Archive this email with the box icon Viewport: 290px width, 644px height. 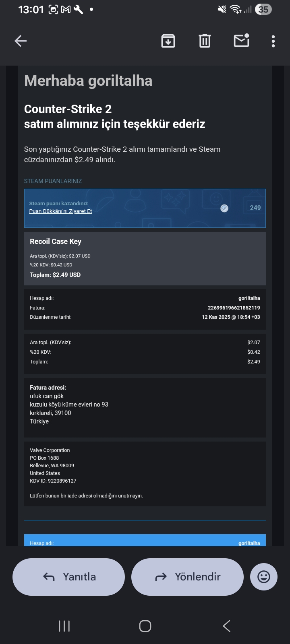[x=168, y=41]
